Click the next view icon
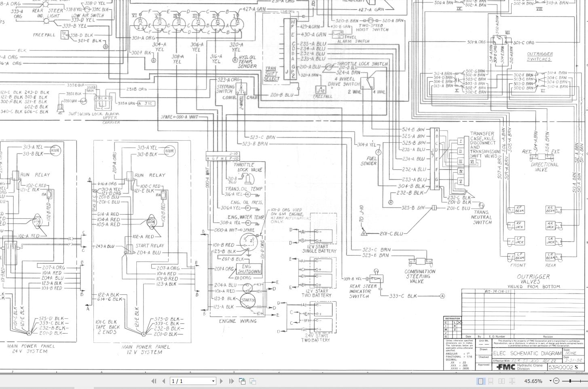The height and width of the screenshot is (389, 588). tap(252, 381)
